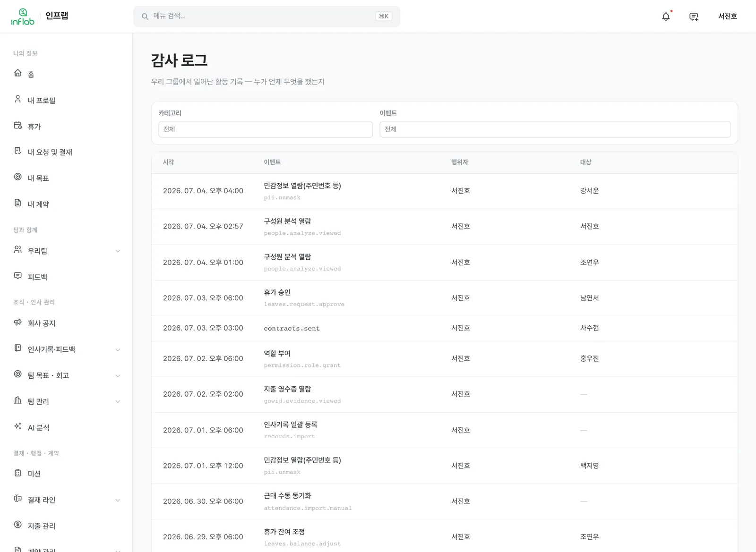Open 지출 관리 sidebar link
Viewport: 756px width, 552px height.
[66, 526]
